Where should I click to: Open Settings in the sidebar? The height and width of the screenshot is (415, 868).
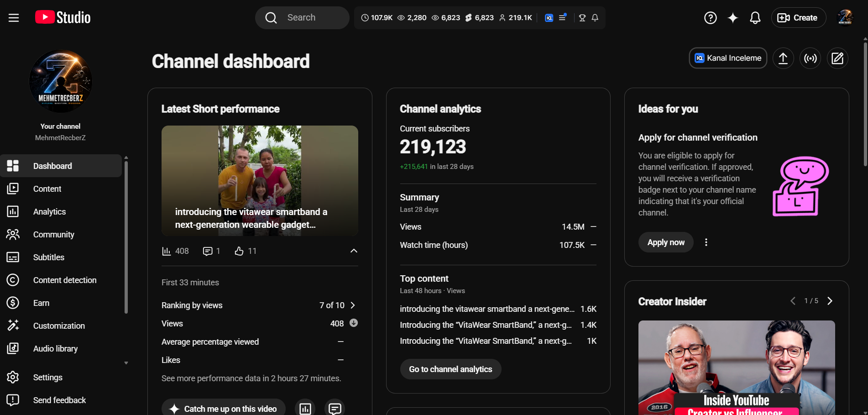click(61, 377)
